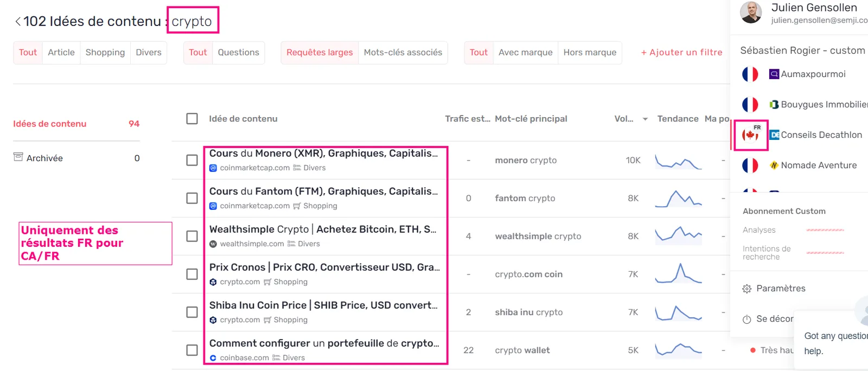Select Canadian FR flag for Conseils Decathlon

click(x=751, y=135)
